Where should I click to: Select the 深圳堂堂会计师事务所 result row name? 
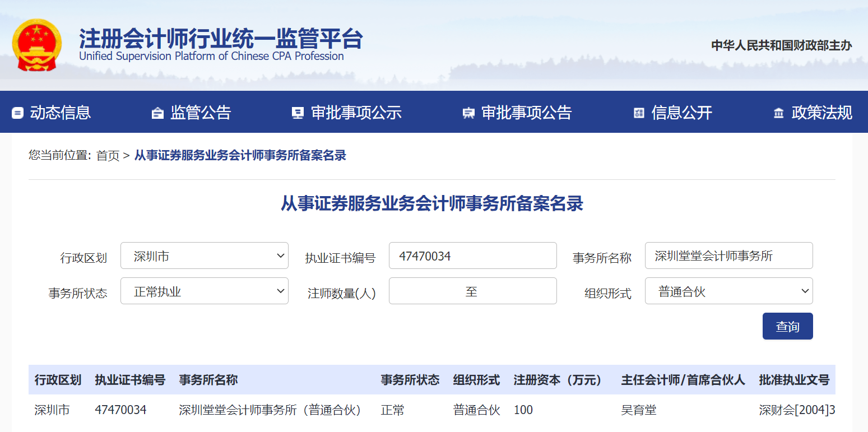click(x=271, y=410)
